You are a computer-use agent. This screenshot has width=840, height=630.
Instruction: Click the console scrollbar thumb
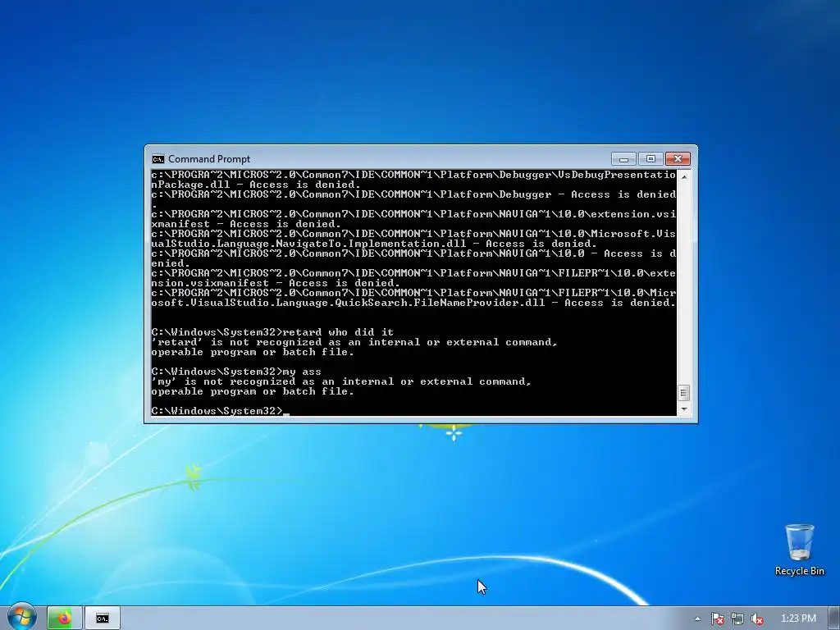[683, 393]
